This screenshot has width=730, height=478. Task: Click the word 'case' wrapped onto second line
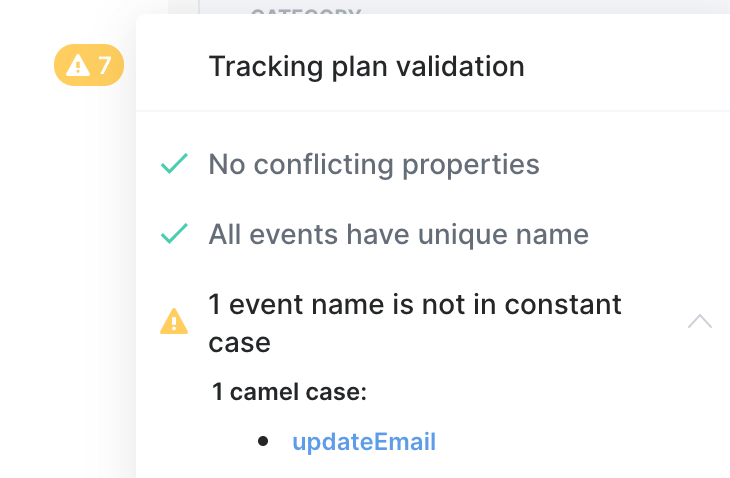[239, 343]
